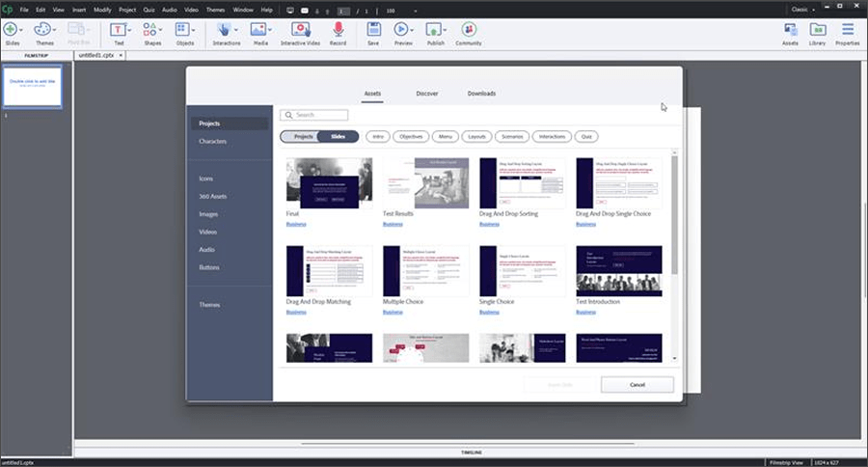Image resolution: width=868 pixels, height=467 pixels.
Task: Filter slides by Quiz tag
Action: (x=586, y=136)
